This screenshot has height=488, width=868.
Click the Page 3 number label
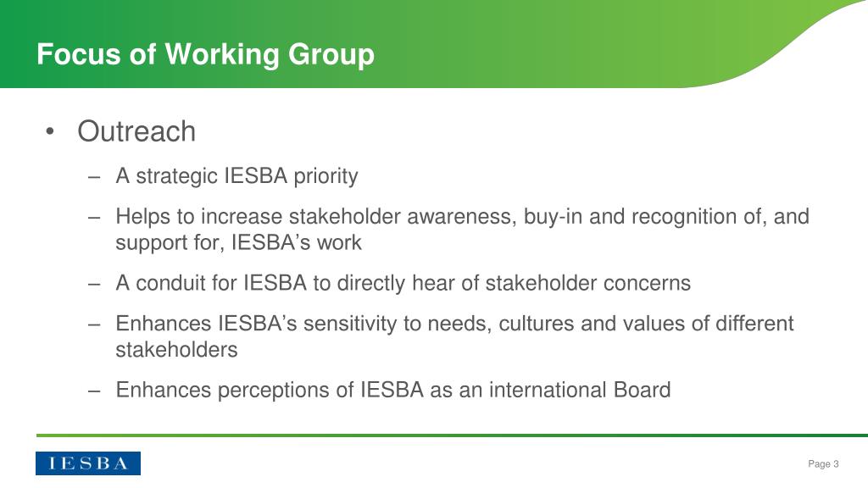(823, 463)
